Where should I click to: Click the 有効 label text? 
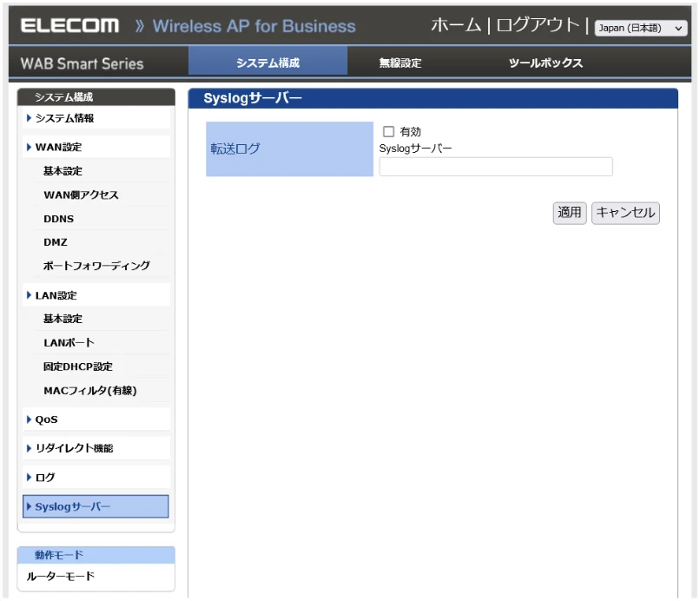410,132
